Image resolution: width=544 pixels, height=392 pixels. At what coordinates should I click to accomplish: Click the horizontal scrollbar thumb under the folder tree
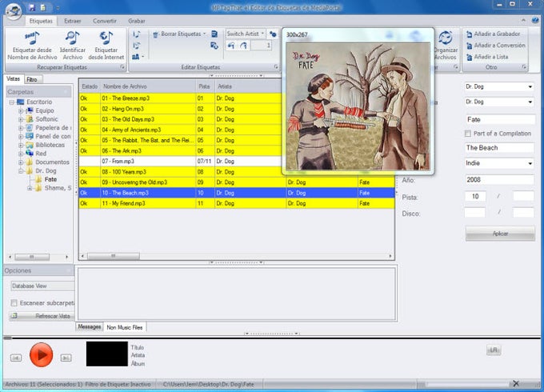(32, 257)
